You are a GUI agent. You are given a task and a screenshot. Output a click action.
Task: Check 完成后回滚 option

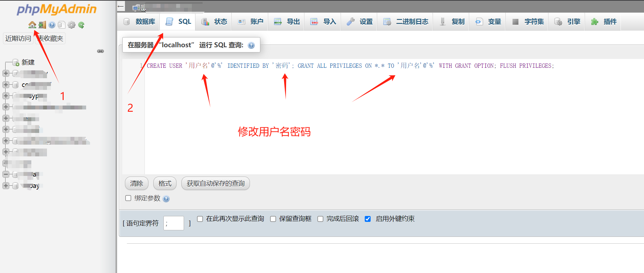[x=320, y=219]
